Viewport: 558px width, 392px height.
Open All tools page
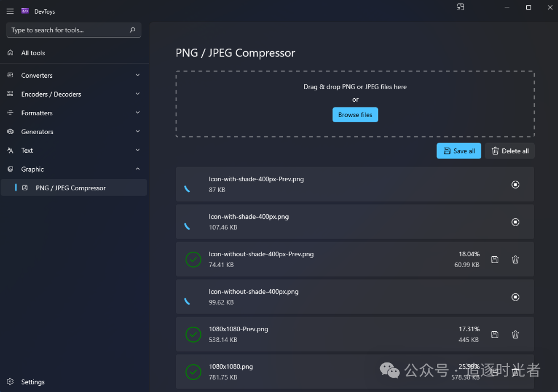[74, 53]
